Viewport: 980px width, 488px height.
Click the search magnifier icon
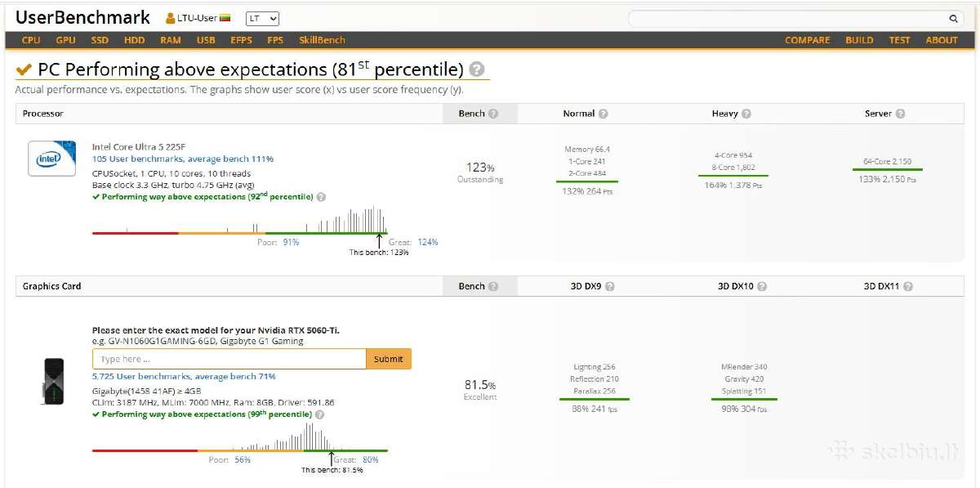[953, 18]
